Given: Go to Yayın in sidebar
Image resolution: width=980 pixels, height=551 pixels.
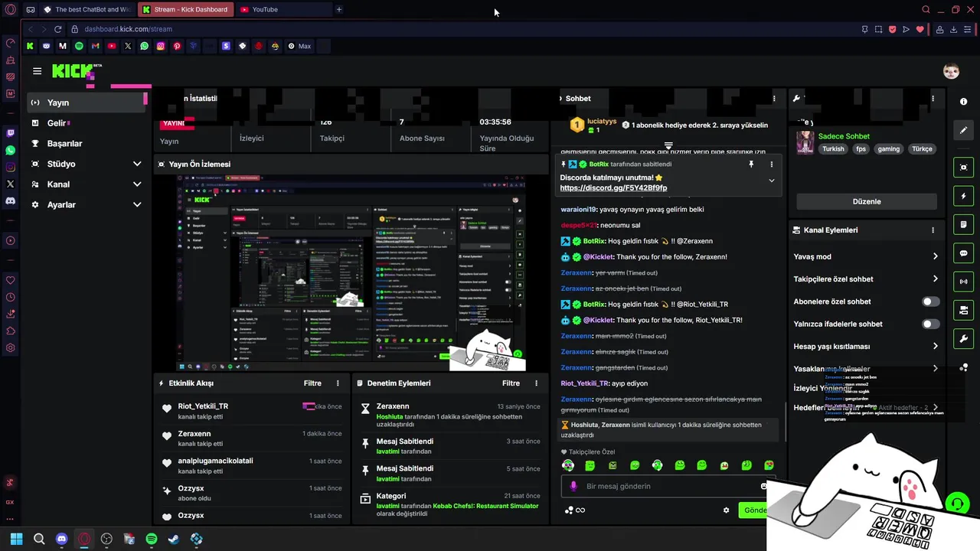Looking at the screenshot, I should [87, 103].
